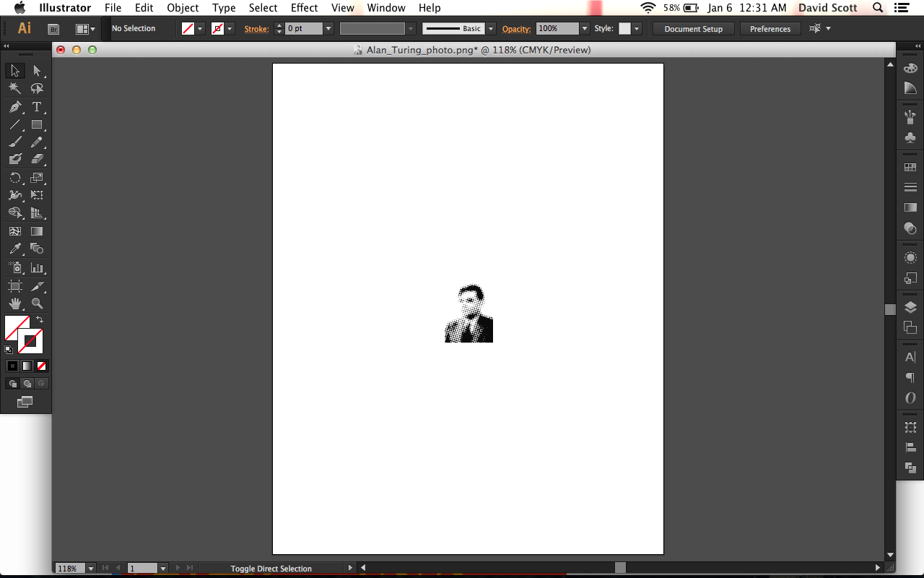Select the Blend tool
This screenshot has width=924, height=578.
(37, 249)
